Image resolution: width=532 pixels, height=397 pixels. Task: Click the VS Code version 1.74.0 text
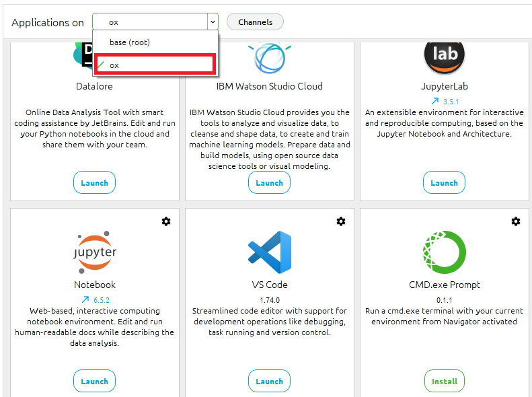[x=270, y=300]
